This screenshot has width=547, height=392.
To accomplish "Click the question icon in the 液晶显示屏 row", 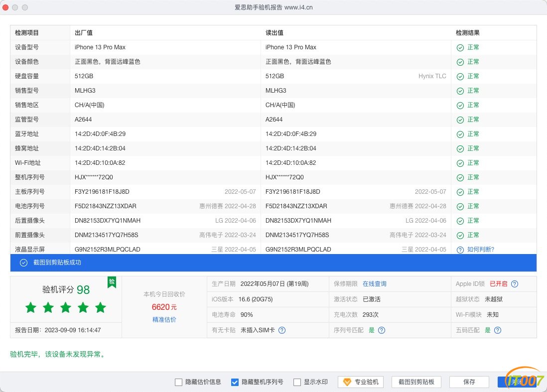I will [460, 250].
